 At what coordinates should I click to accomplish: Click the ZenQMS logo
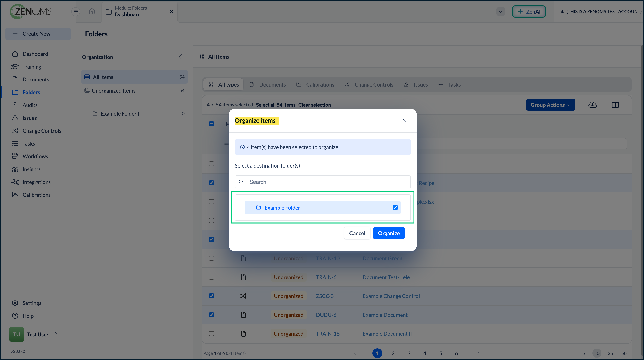[31, 11]
